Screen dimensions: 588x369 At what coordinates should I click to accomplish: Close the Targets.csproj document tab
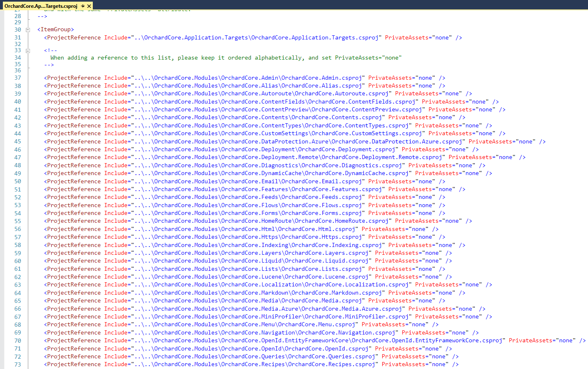[89, 6]
